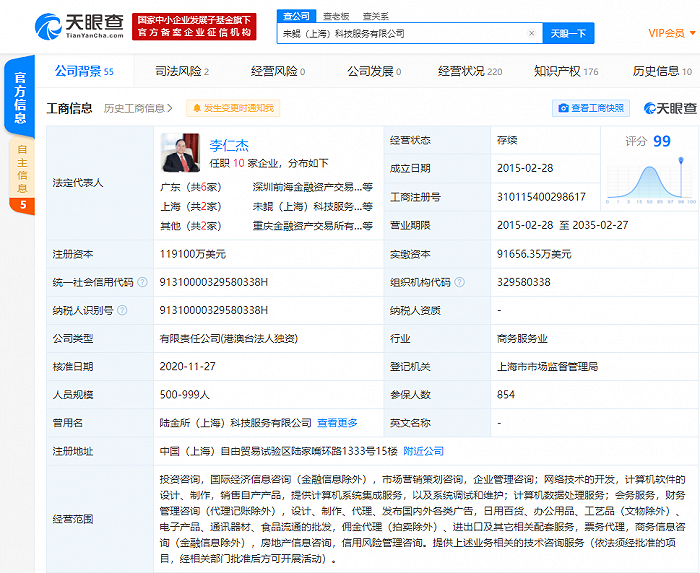This screenshot has width=700, height=573.
Task: Open the 司法风险 tab
Action: (x=182, y=71)
